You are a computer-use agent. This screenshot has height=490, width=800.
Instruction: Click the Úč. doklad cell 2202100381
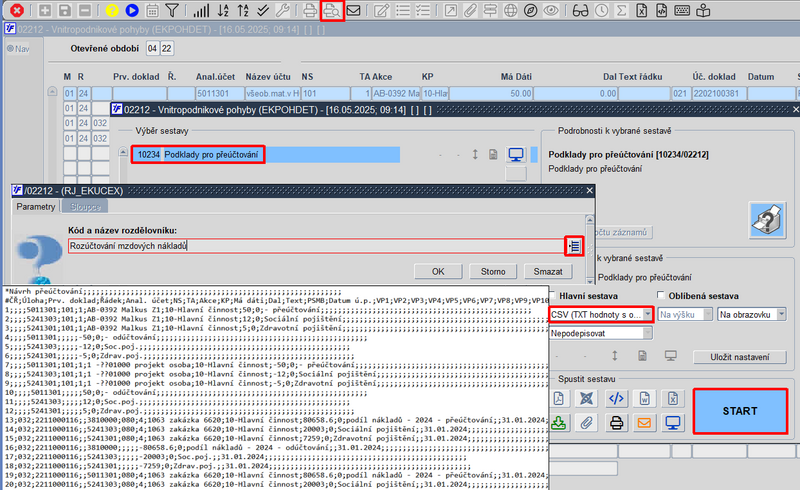718,93
